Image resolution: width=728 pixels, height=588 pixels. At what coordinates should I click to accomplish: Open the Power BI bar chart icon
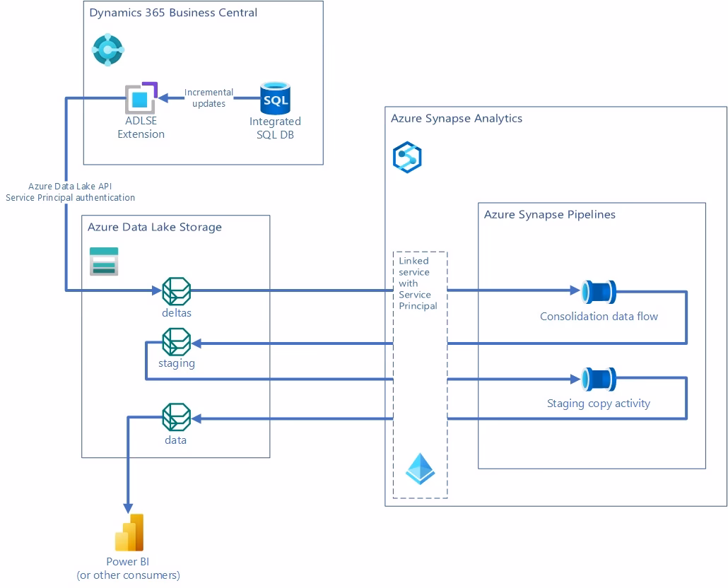[x=128, y=531]
